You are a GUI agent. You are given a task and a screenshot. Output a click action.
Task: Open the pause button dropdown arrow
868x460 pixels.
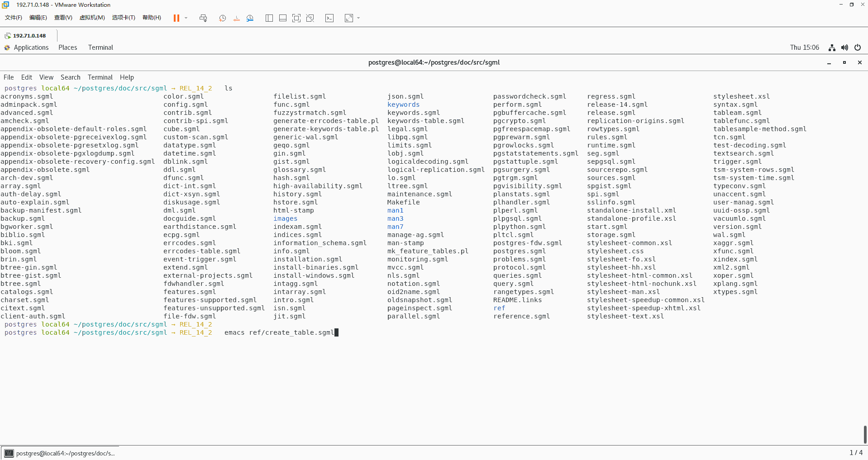pos(186,18)
